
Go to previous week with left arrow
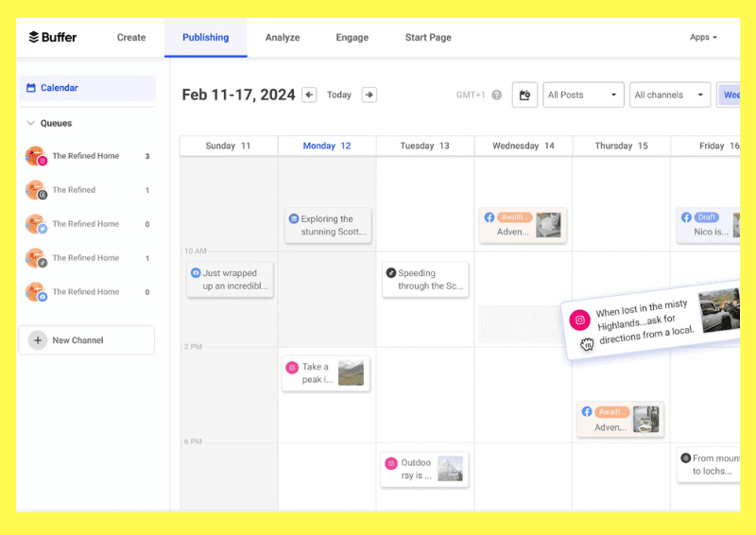click(309, 95)
